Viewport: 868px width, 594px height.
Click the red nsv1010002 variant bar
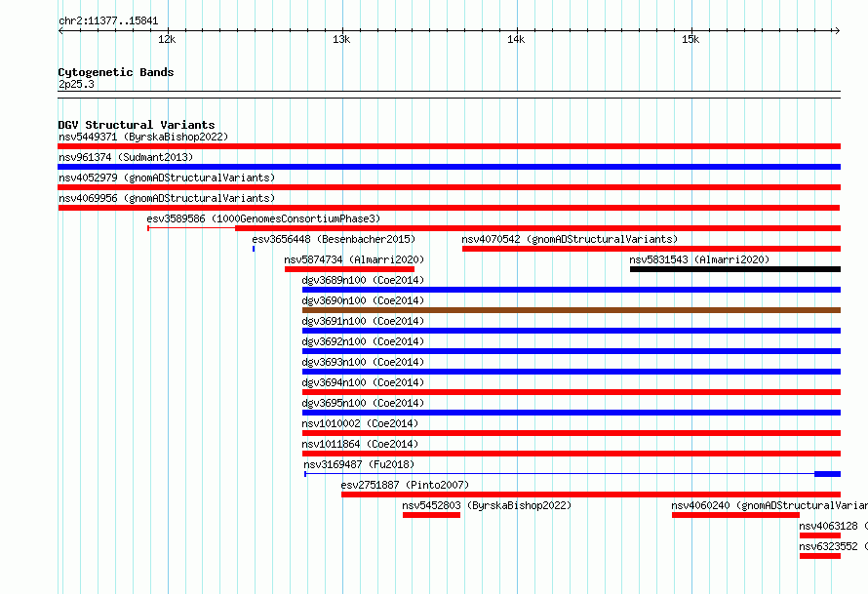(572, 433)
